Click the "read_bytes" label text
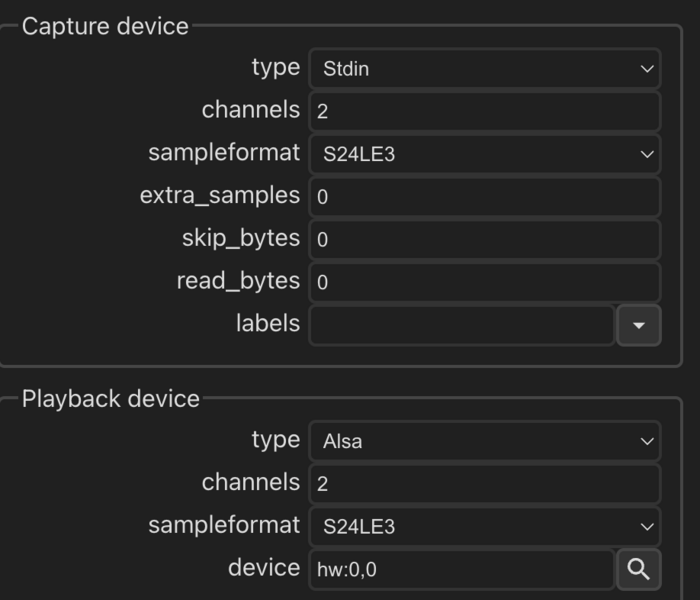The image size is (700, 600). (x=238, y=281)
